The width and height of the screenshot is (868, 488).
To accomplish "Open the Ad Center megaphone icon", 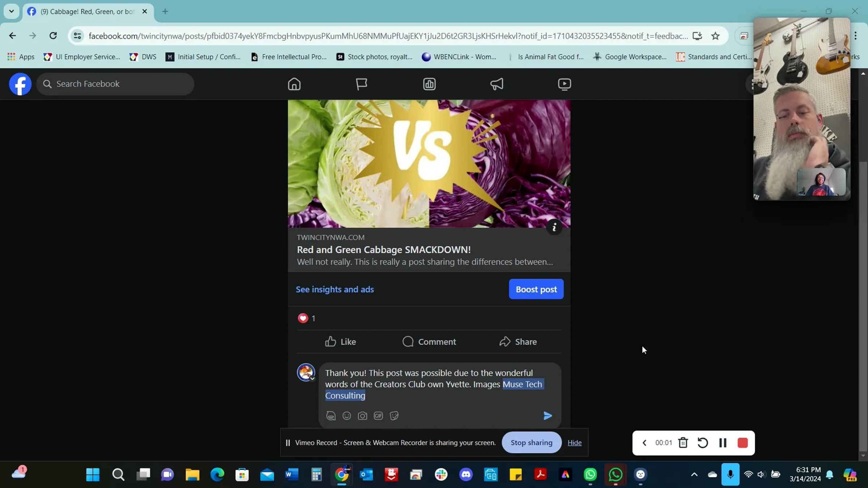I will [x=497, y=84].
